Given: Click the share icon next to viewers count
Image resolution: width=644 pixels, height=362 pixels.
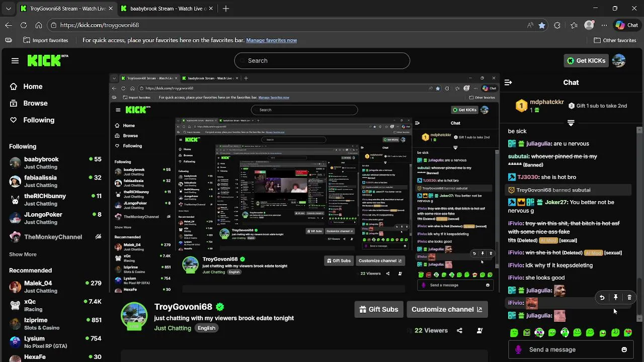Looking at the screenshot, I should [459, 330].
